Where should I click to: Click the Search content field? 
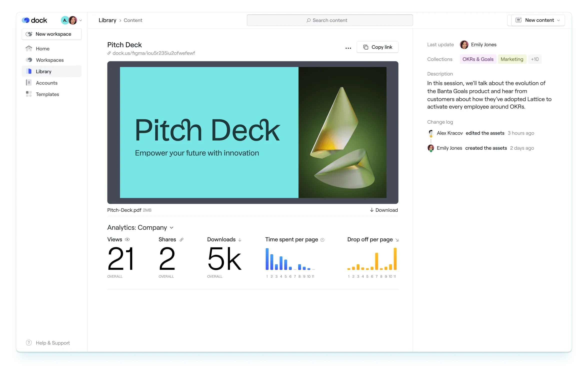(x=330, y=20)
